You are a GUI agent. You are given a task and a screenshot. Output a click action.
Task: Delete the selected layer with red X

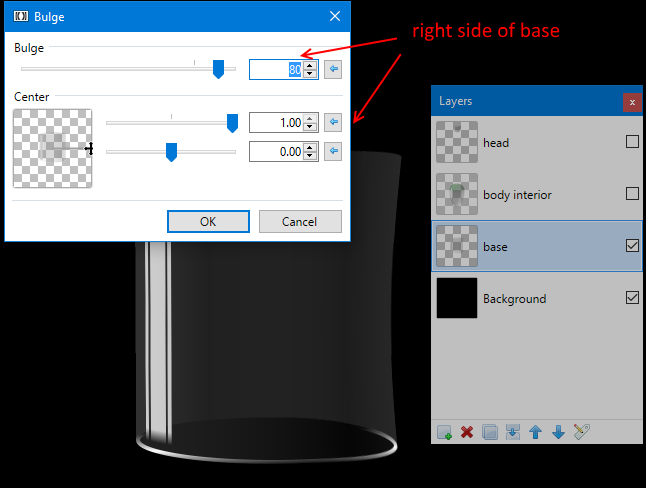[467, 432]
